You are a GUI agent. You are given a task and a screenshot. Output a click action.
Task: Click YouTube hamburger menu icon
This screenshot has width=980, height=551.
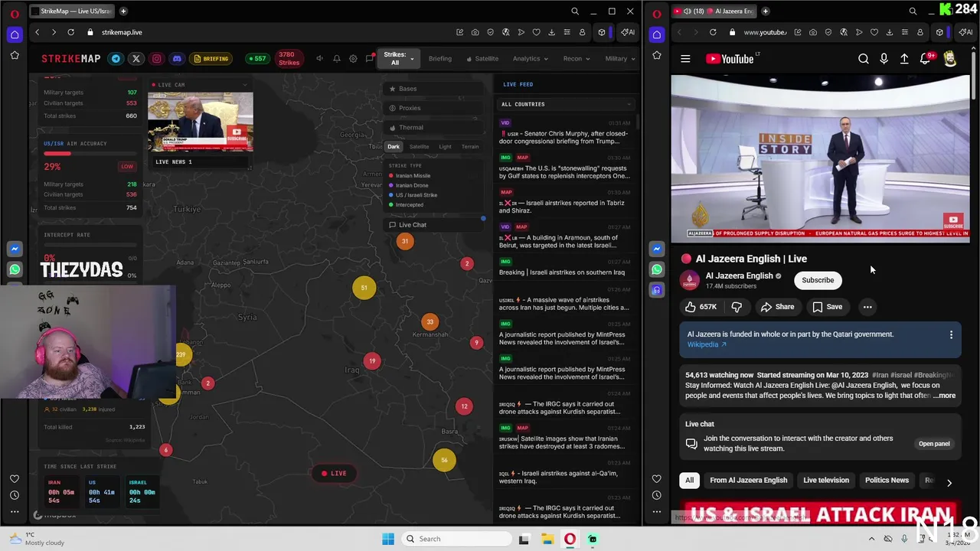685,59
